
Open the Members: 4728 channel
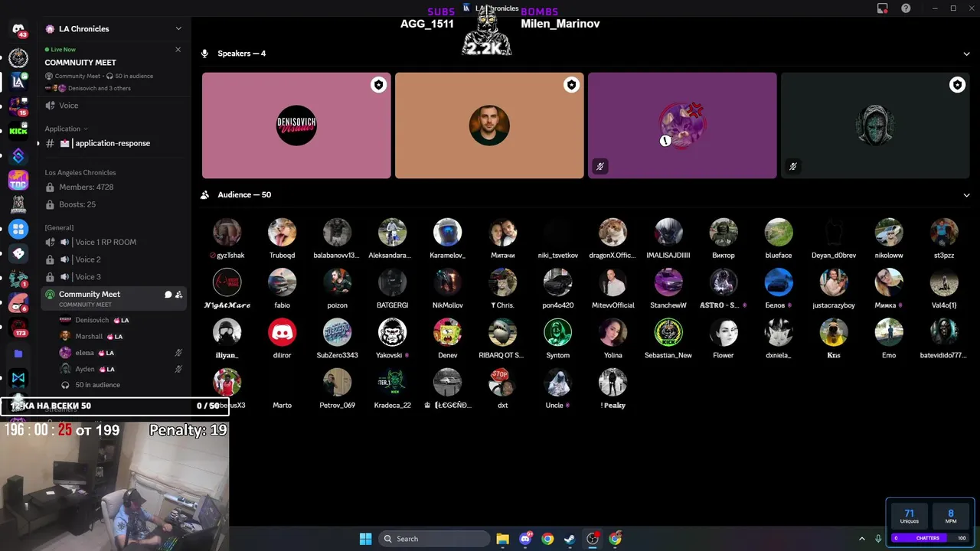[x=113, y=187]
